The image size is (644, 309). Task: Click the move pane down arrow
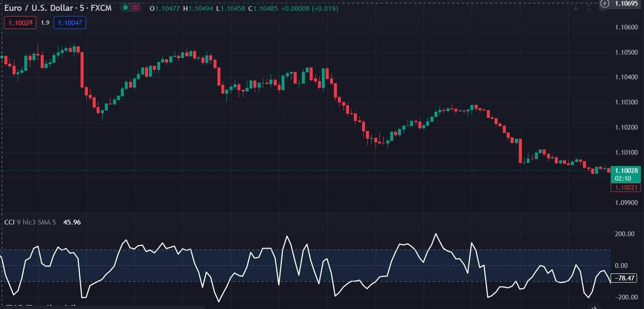tap(576, 8)
